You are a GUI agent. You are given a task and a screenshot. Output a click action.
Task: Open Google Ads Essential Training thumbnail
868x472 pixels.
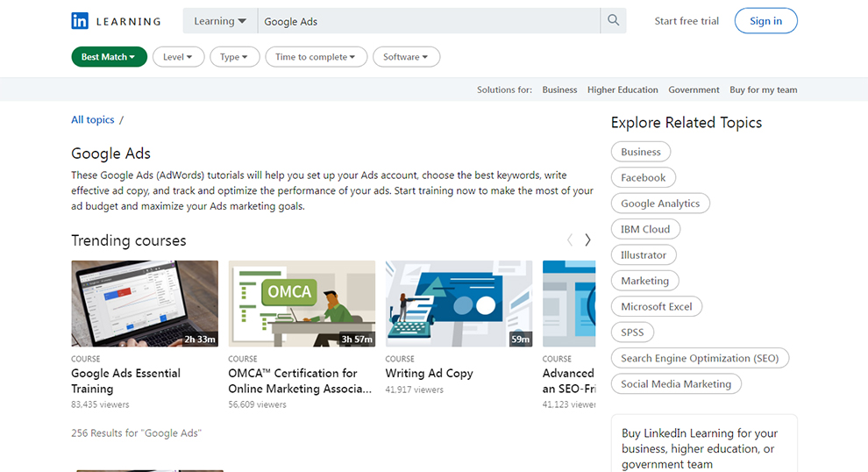(145, 304)
